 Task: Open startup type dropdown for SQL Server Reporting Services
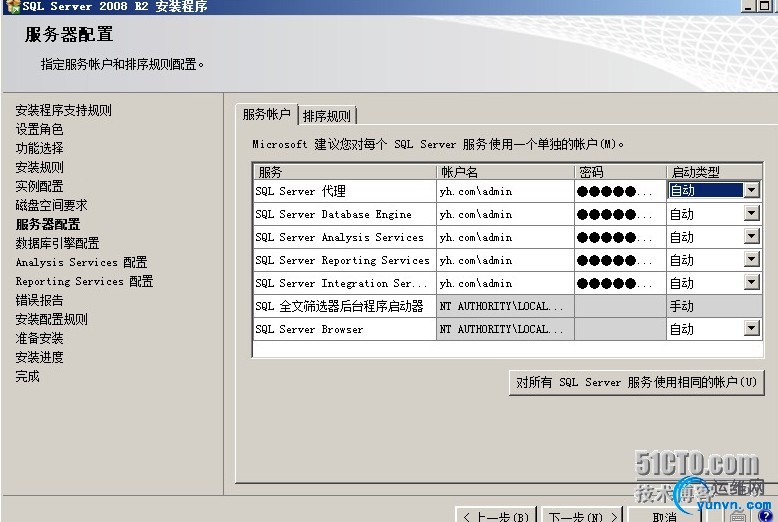click(752, 259)
